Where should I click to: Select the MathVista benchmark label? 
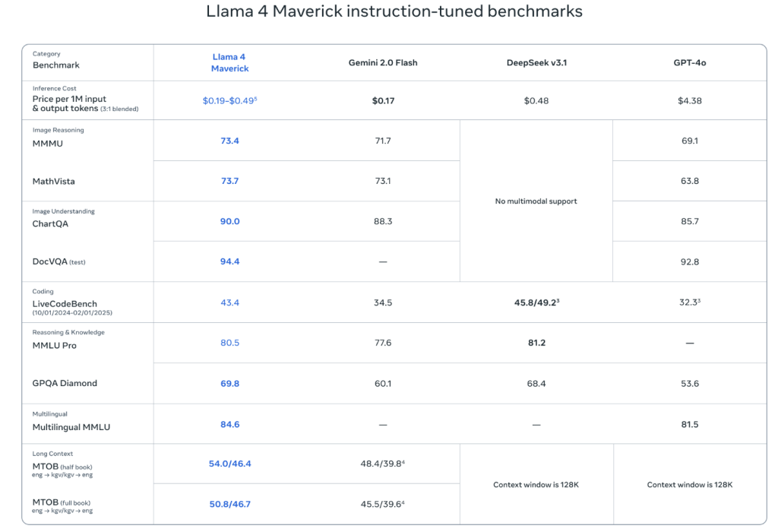coord(52,182)
